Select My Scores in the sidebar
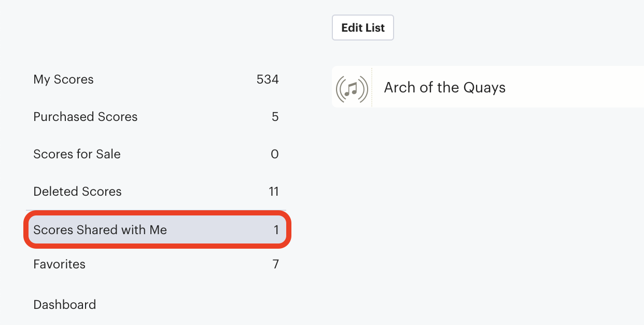 [156, 79]
